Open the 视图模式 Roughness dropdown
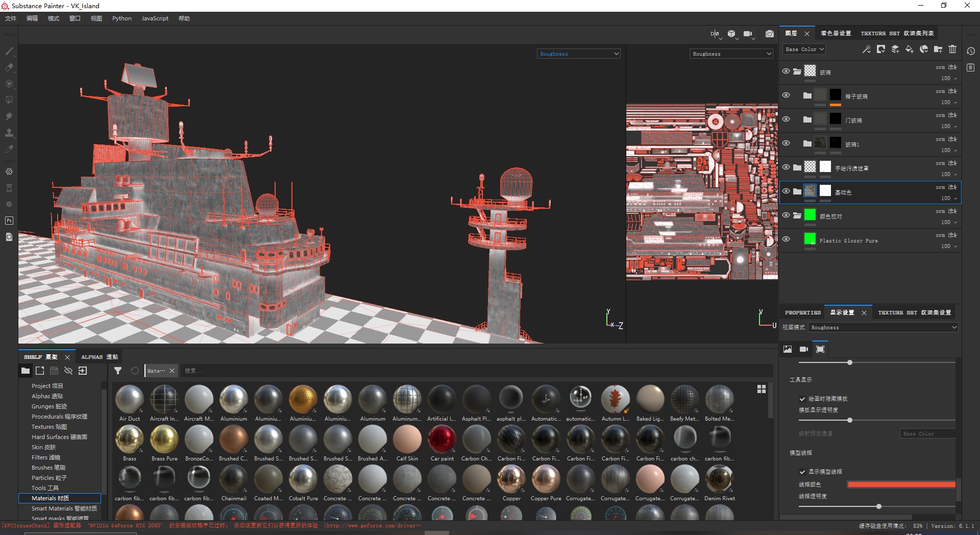980x535 pixels. pos(883,327)
